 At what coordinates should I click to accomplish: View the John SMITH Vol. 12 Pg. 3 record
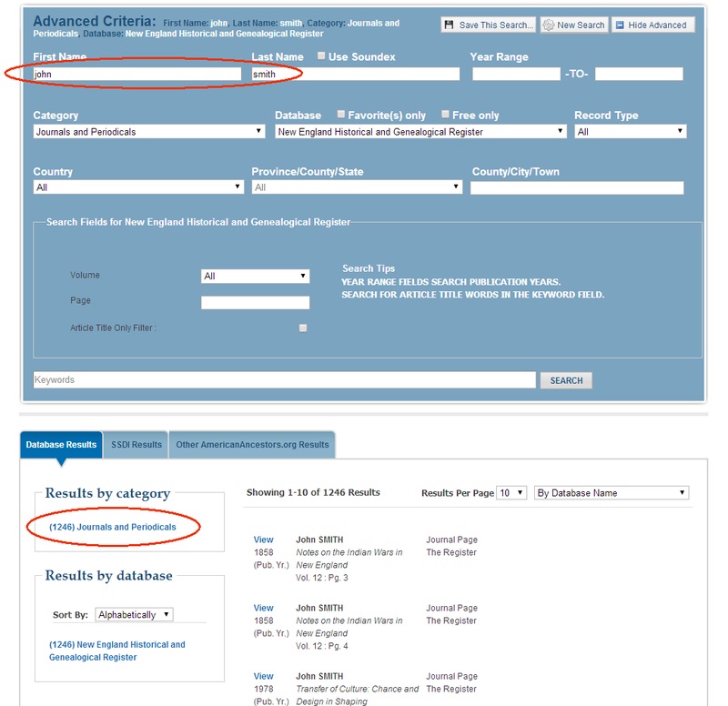(263, 540)
